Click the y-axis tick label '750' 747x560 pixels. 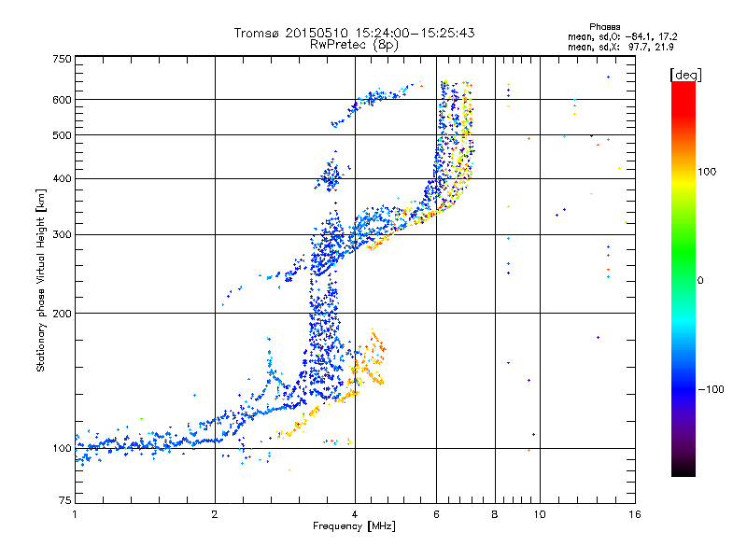[x=62, y=59]
